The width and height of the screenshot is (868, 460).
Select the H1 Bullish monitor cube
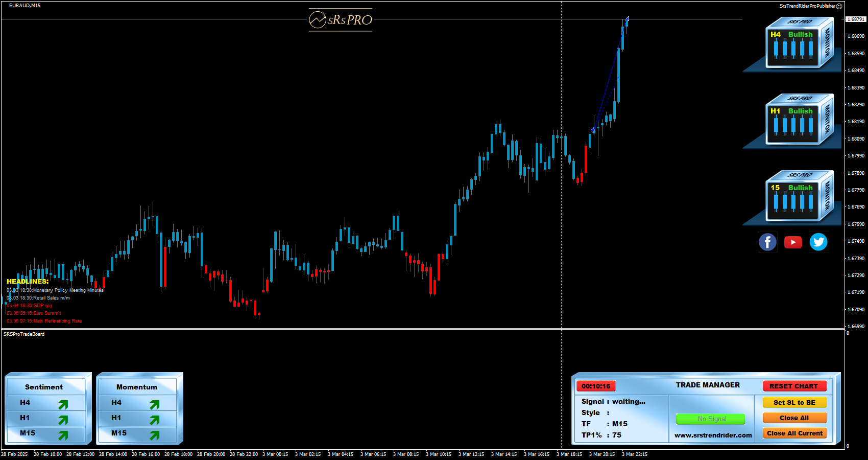tap(795, 121)
